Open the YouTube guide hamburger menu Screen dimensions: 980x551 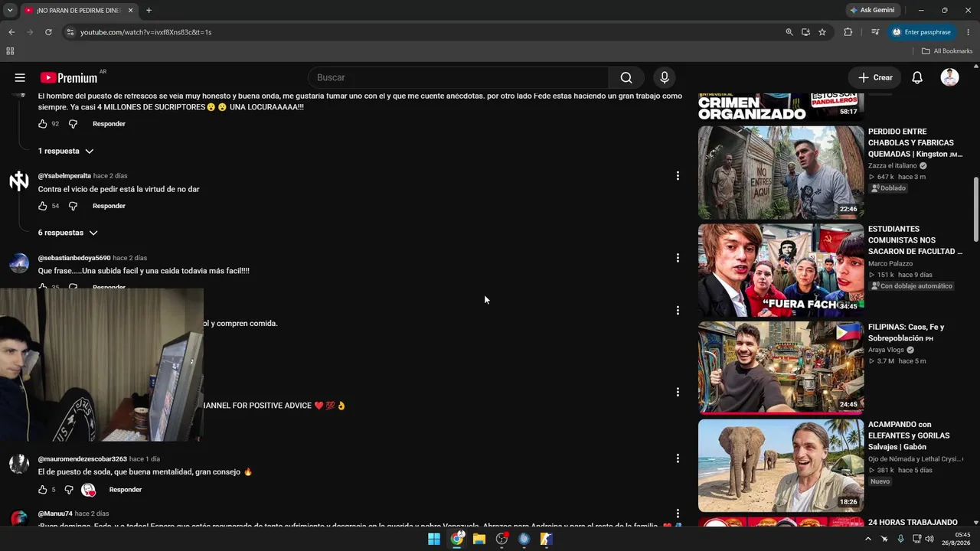click(x=20, y=77)
